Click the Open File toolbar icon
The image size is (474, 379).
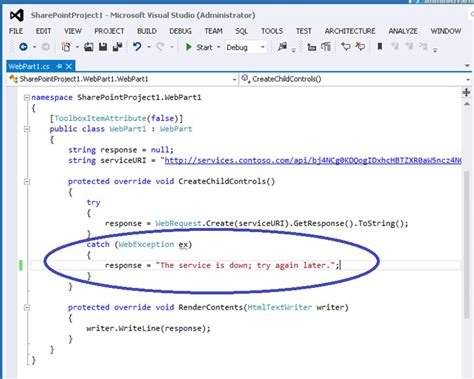(x=89, y=47)
